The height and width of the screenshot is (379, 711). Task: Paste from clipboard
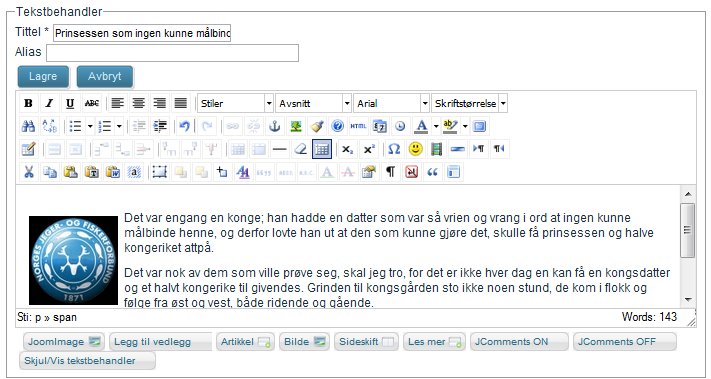70,172
